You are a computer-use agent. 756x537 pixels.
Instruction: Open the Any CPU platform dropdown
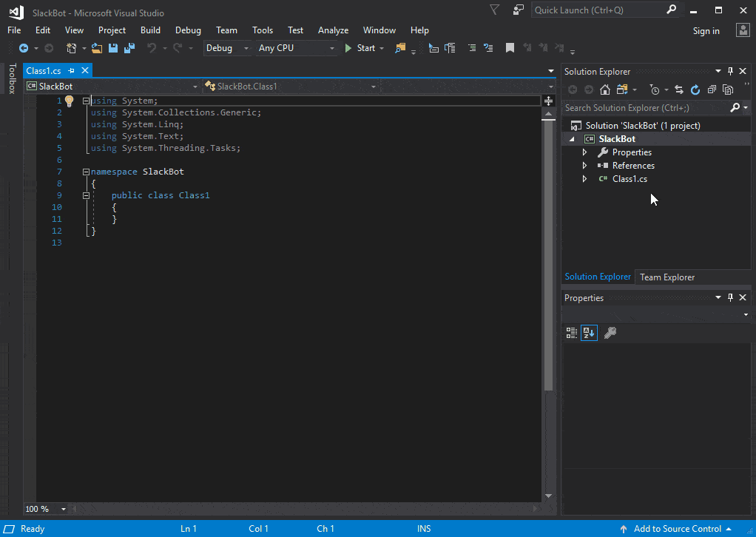296,48
